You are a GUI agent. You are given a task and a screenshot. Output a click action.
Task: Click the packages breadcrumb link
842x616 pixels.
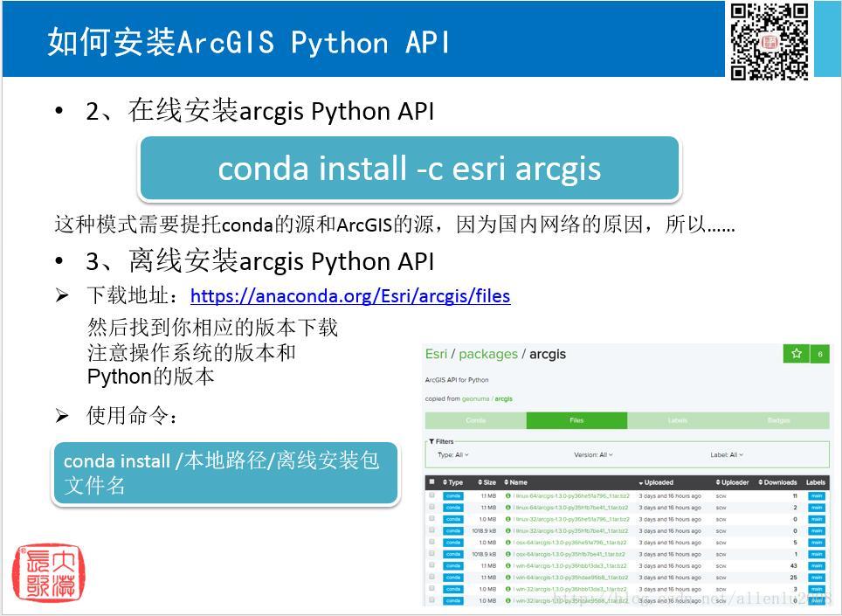point(488,354)
